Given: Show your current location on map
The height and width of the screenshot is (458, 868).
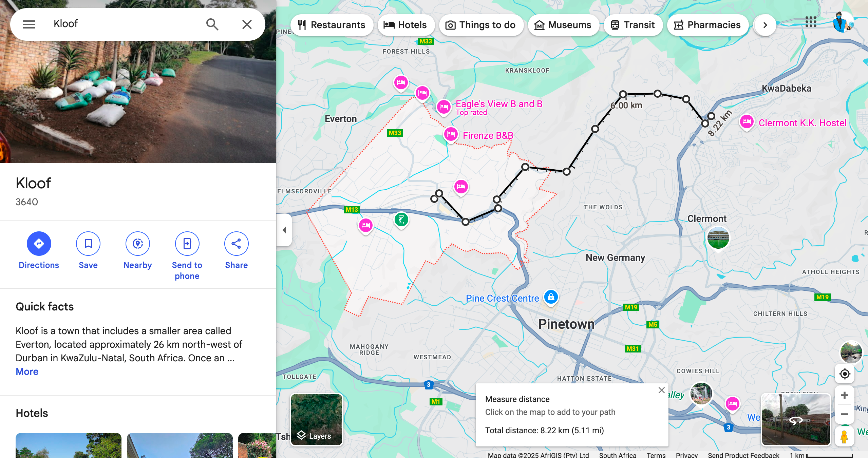Looking at the screenshot, I should [844, 374].
